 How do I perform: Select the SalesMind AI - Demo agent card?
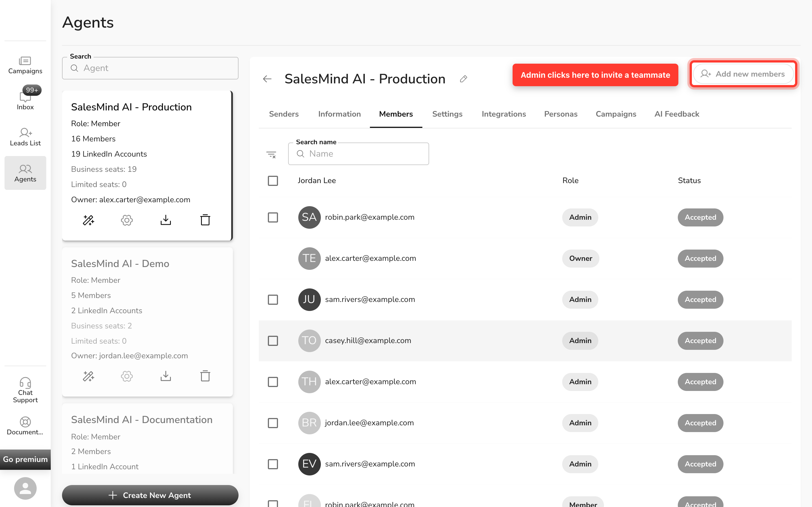pos(147,322)
